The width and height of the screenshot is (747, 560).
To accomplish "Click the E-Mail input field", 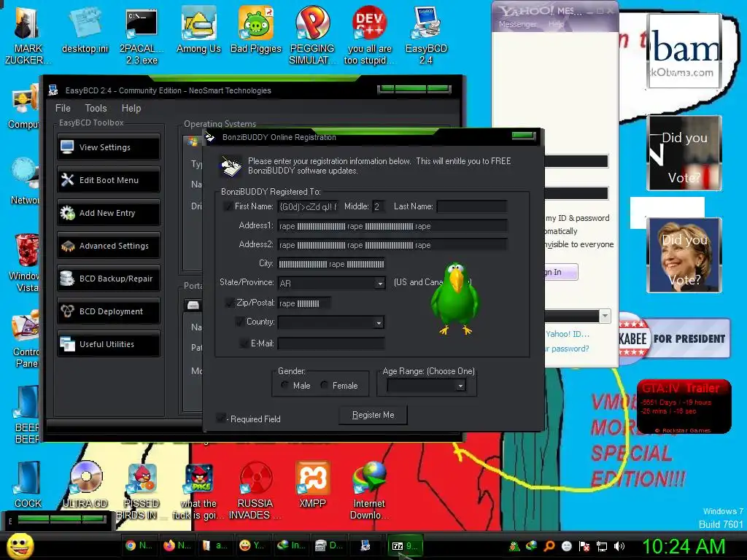I will coord(331,343).
